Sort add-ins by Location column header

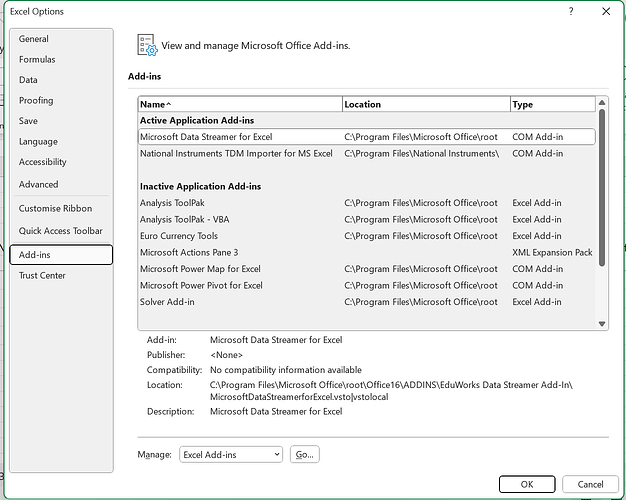coord(426,104)
